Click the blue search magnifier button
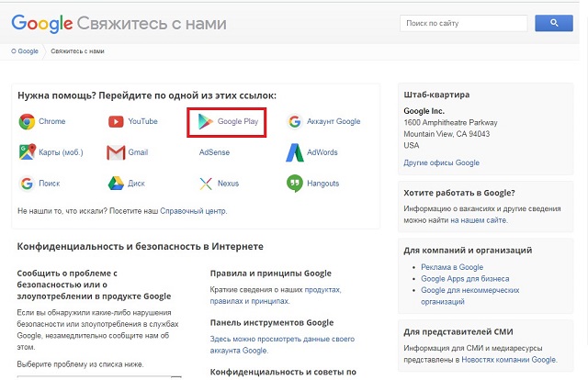 click(x=554, y=23)
